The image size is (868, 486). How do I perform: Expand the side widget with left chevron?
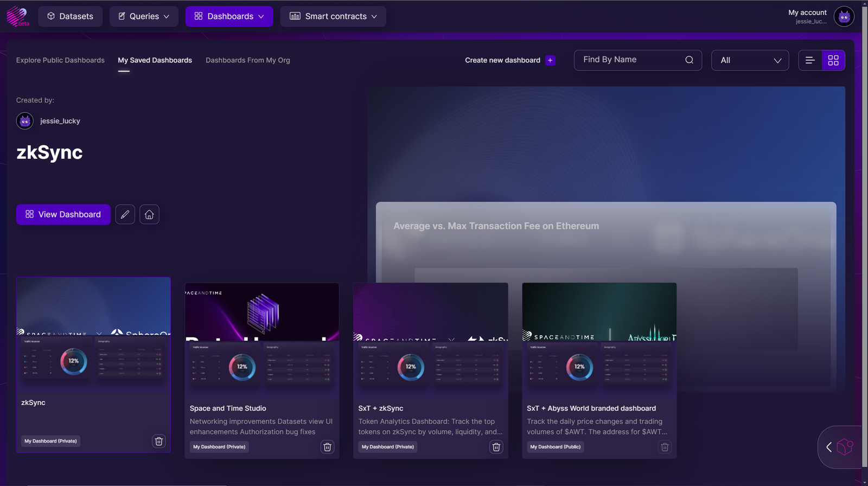(x=829, y=447)
